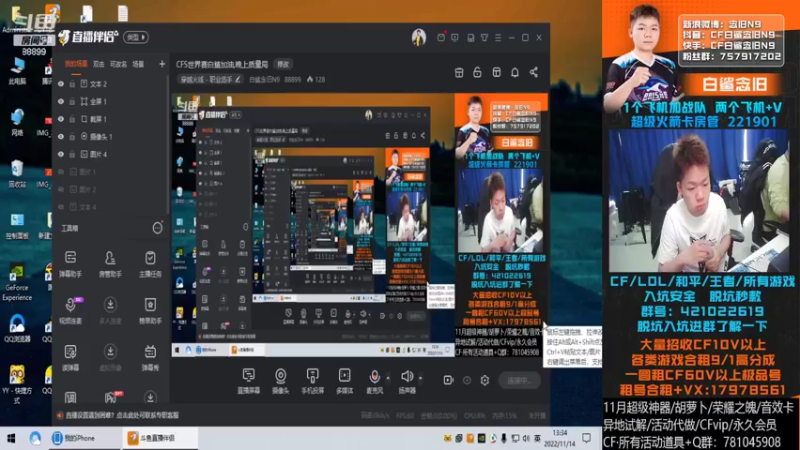Screen dimensions: 800x450
Task: Open the 弹幕秀 tool
Action: point(150,357)
